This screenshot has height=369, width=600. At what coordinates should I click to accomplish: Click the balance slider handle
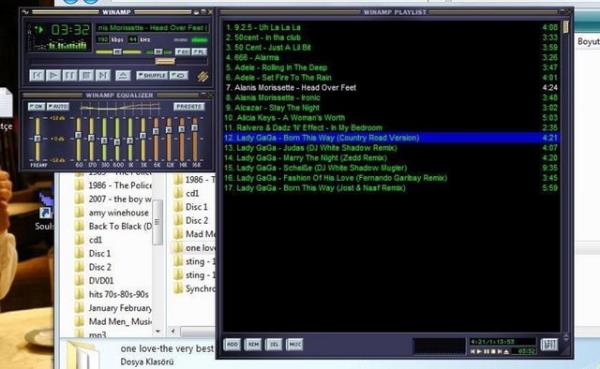(x=158, y=52)
